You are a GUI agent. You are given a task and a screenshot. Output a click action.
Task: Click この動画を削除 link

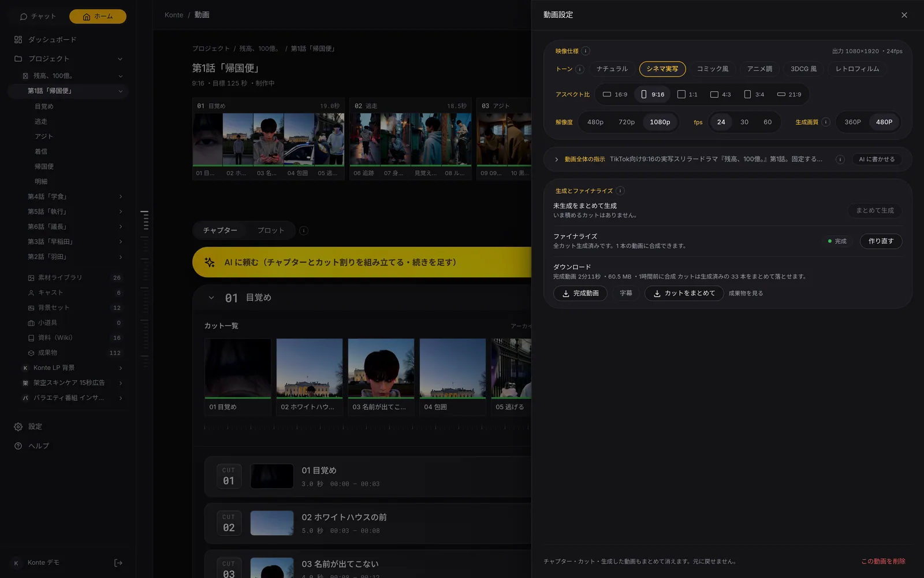(883, 561)
